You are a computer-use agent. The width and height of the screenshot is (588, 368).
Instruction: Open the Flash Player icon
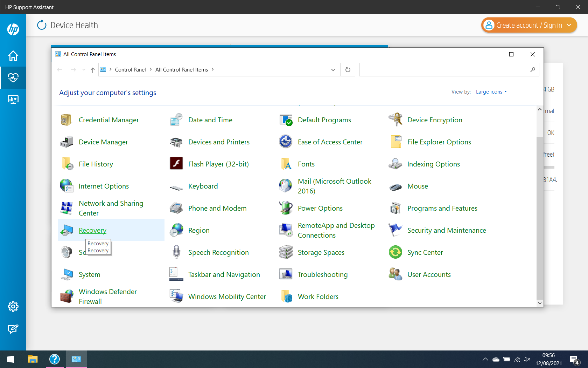[x=176, y=164]
